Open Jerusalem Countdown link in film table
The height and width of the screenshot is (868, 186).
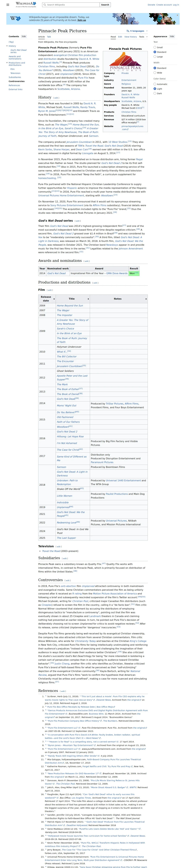tap(70, 366)
